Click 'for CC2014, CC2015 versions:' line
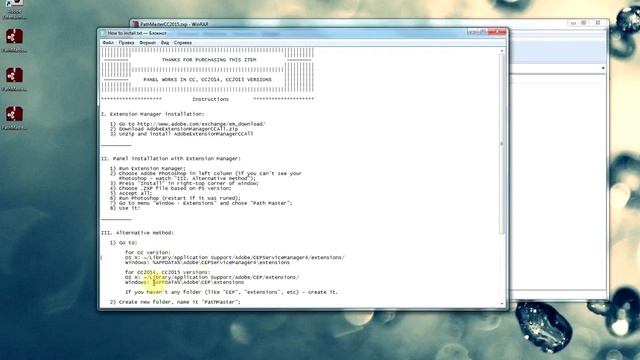Viewport: 640px width, 360px height. [x=168, y=272]
